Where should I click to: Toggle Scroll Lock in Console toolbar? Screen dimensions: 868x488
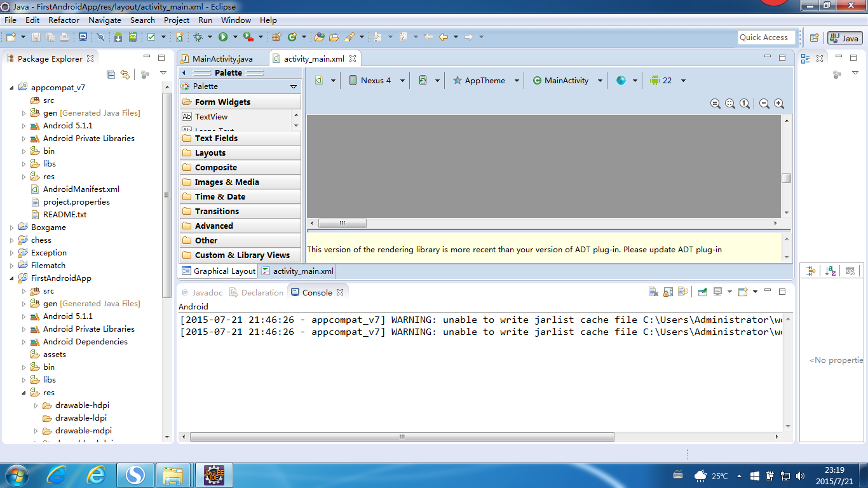668,292
